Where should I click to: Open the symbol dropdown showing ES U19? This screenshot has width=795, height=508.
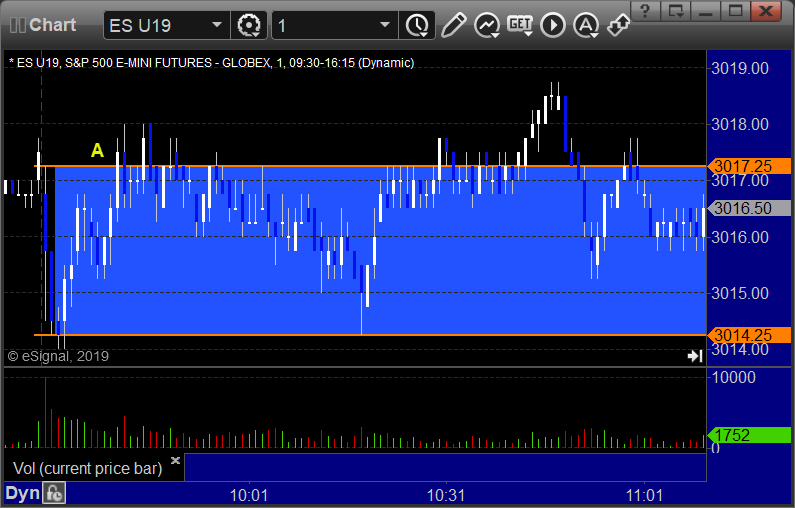click(166, 25)
